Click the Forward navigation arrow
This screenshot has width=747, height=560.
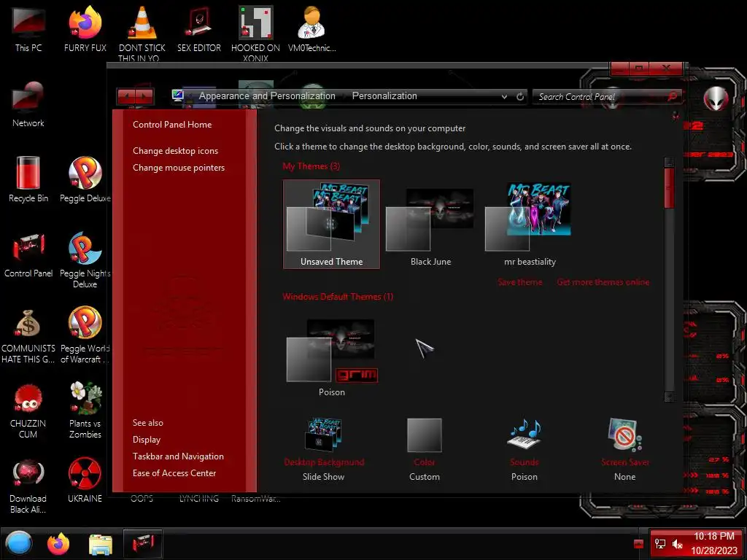145,97
